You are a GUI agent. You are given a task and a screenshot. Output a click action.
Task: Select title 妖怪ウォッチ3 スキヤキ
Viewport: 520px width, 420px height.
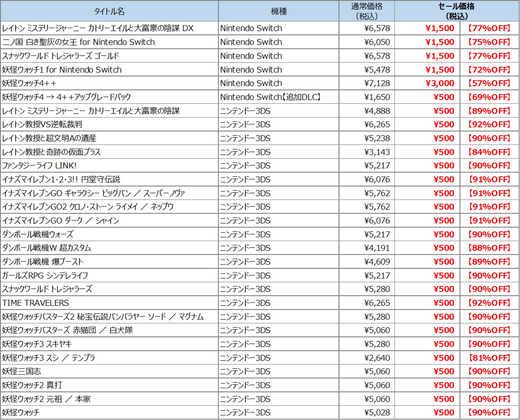tap(37, 344)
